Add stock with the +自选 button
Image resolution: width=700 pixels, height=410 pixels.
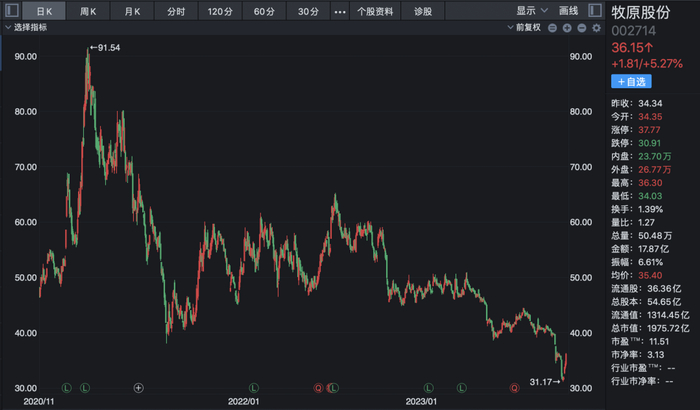pyautogui.click(x=630, y=81)
